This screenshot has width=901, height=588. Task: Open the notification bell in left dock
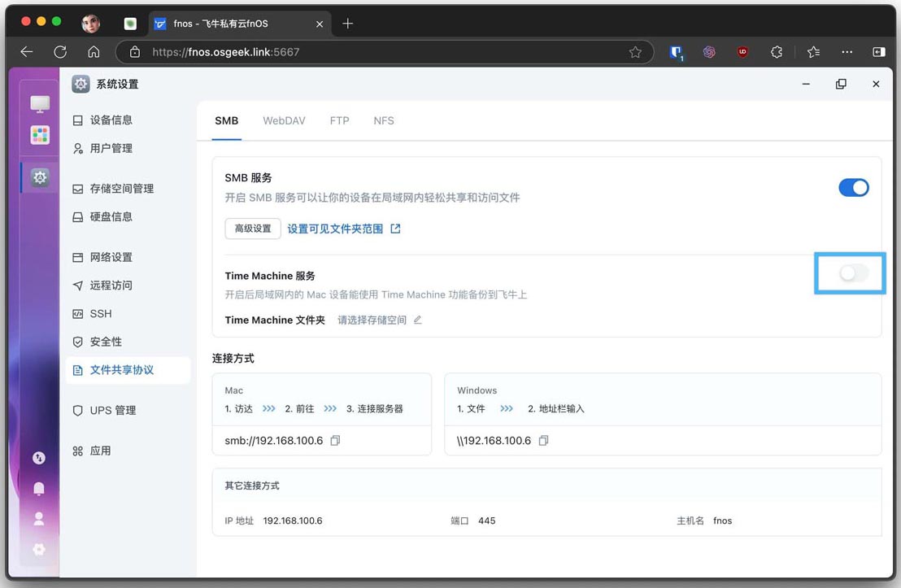click(x=39, y=489)
